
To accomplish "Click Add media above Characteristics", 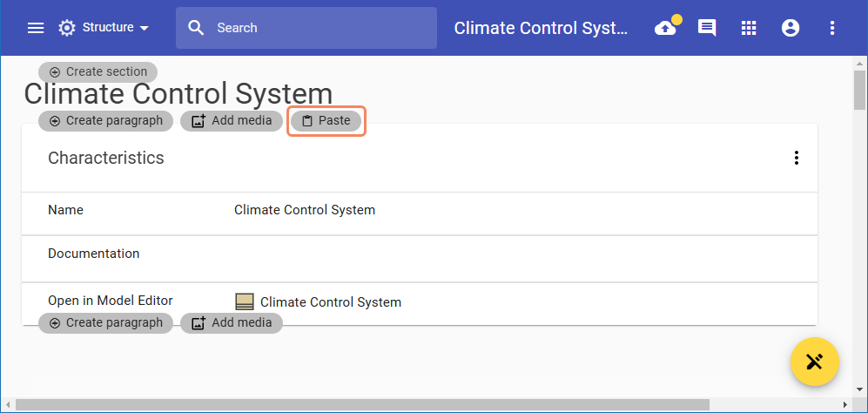I will (x=232, y=121).
